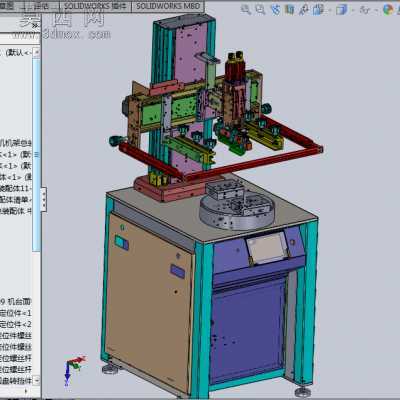Select the 定位件<2 tree item
Viewport: 400px width, 400px height.
(16, 324)
